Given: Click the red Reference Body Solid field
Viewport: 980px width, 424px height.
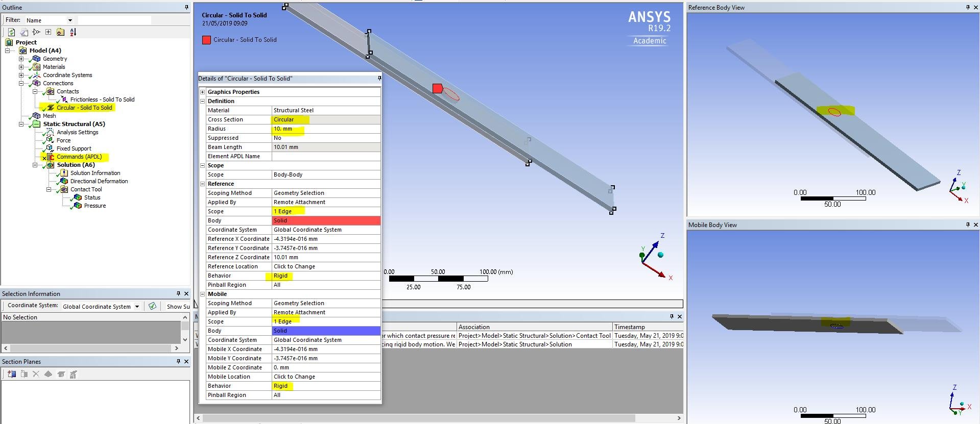Looking at the screenshot, I should pos(326,220).
